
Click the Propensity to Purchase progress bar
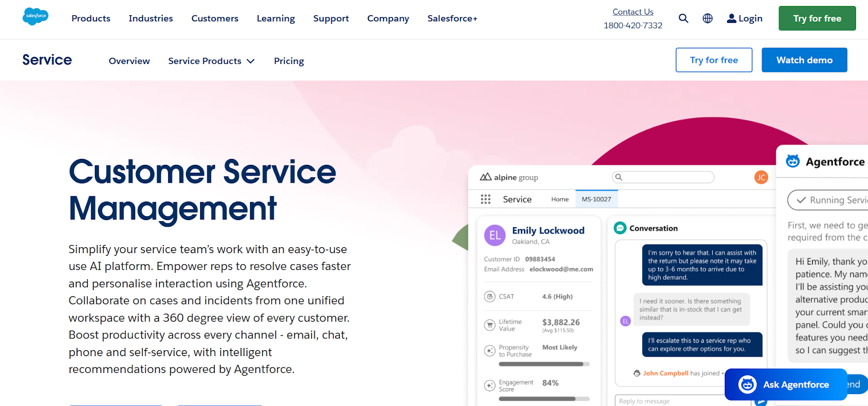click(x=544, y=364)
